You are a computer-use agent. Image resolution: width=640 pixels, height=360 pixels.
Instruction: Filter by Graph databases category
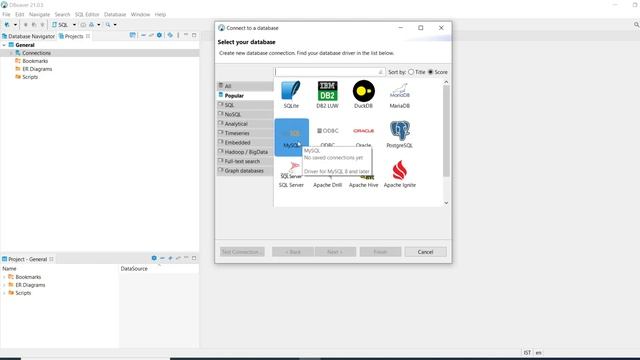245,171
